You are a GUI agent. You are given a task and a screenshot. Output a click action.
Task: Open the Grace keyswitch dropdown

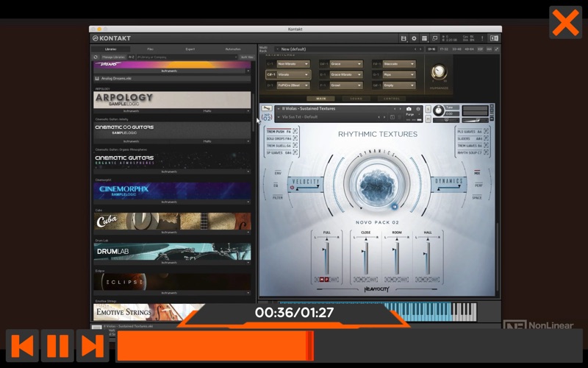coord(346,64)
